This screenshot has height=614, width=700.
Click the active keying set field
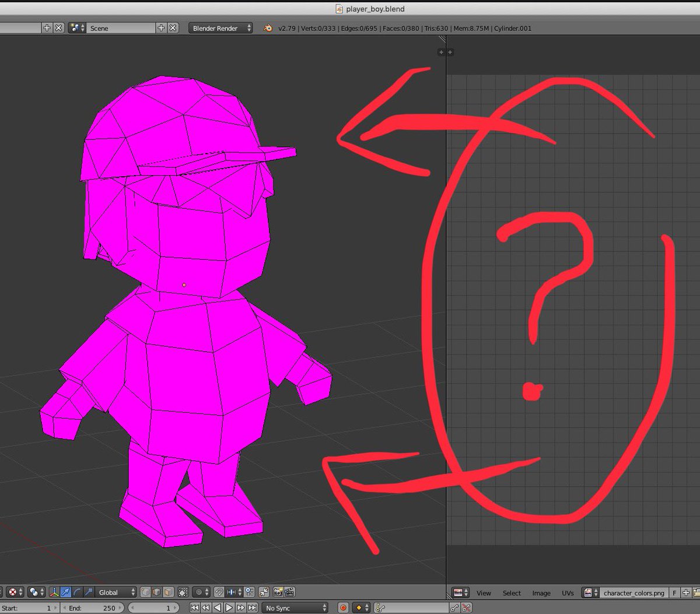[411, 608]
